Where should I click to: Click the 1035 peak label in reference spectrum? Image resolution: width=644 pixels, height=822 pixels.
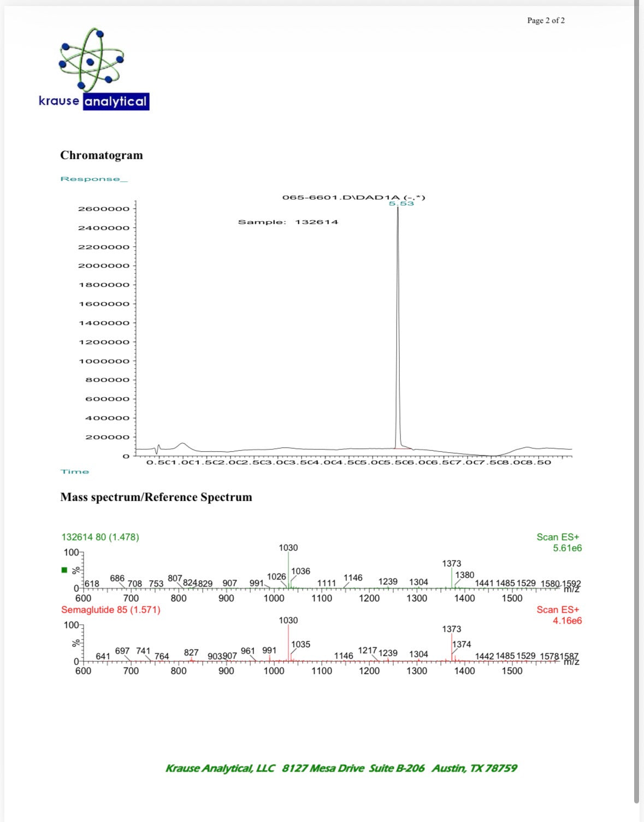[x=300, y=644]
